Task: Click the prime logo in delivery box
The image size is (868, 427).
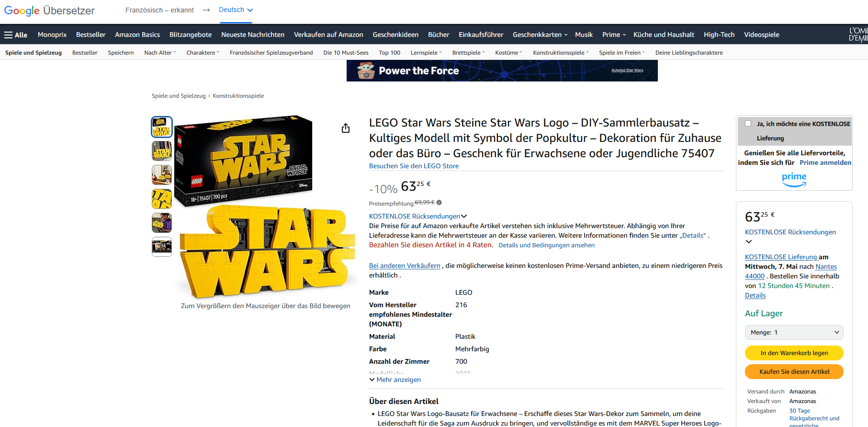Action: click(x=794, y=180)
